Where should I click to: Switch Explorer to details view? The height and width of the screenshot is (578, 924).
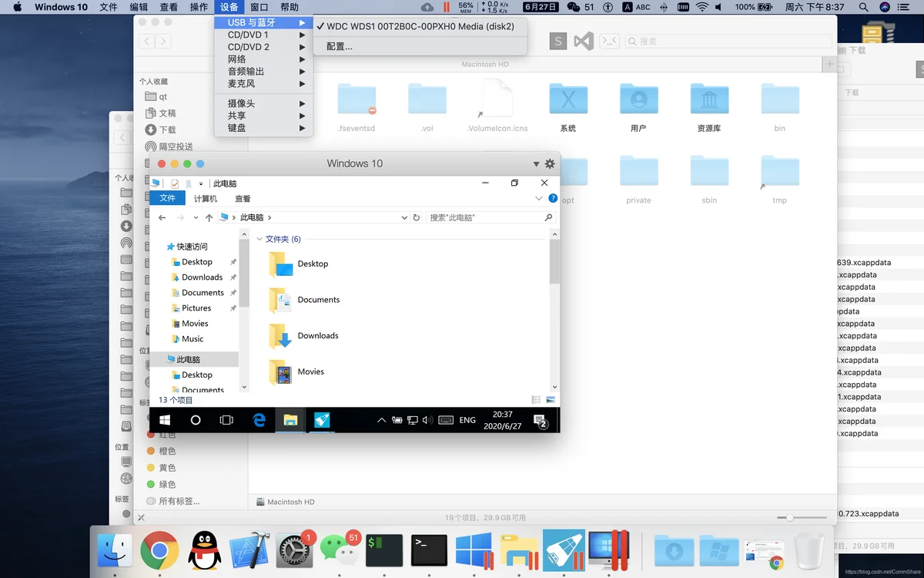[537, 400]
